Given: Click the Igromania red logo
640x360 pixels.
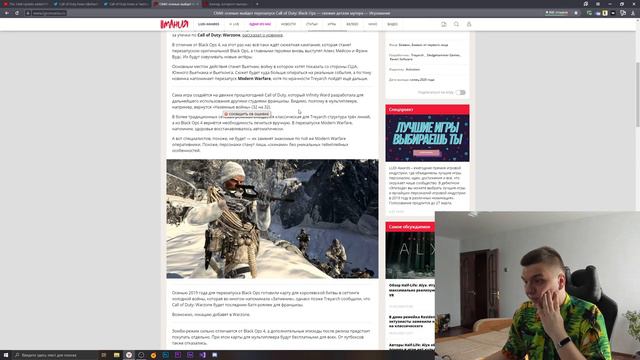Looking at the screenshot, I should pyautogui.click(x=174, y=24).
